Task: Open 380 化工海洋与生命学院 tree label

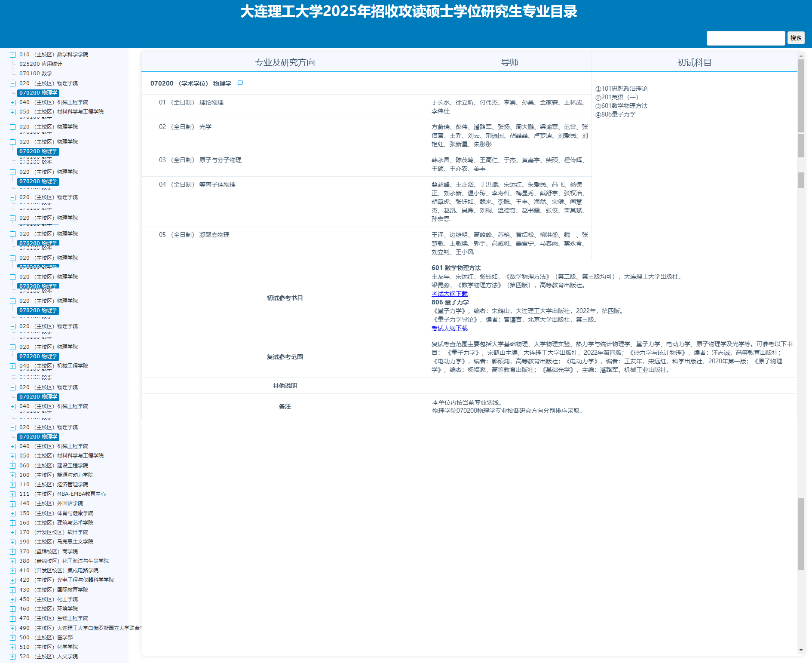Action: coord(64,561)
